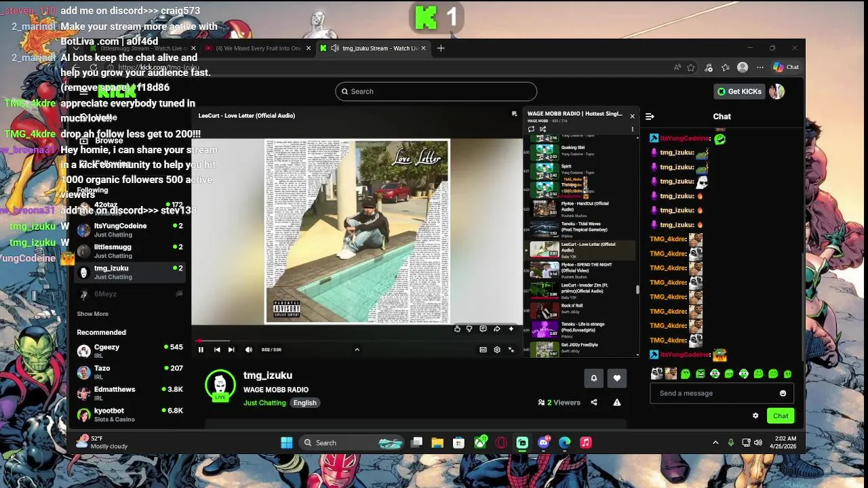This screenshot has height=488, width=868.
Task: Share the tmg_izuku stream
Action: [594, 403]
